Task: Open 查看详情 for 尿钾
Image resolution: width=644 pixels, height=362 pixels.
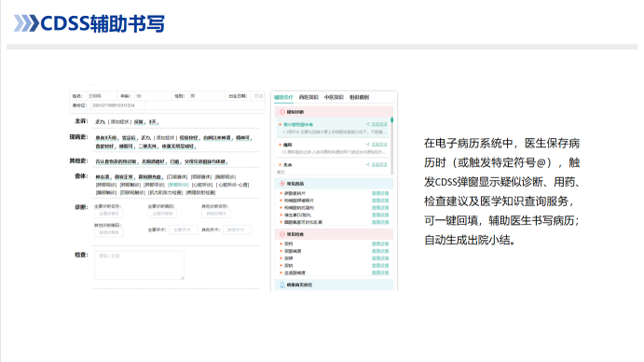Action: [x=380, y=258]
